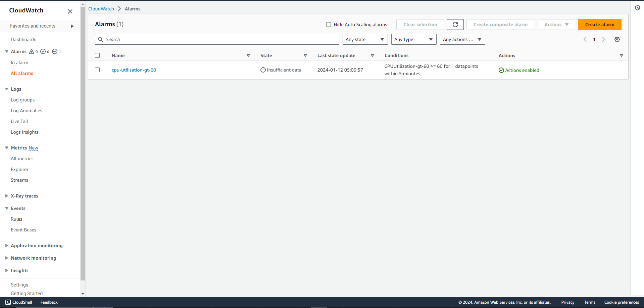Expand Favorites and recents arrow
The width and height of the screenshot is (644, 308).
(72, 26)
